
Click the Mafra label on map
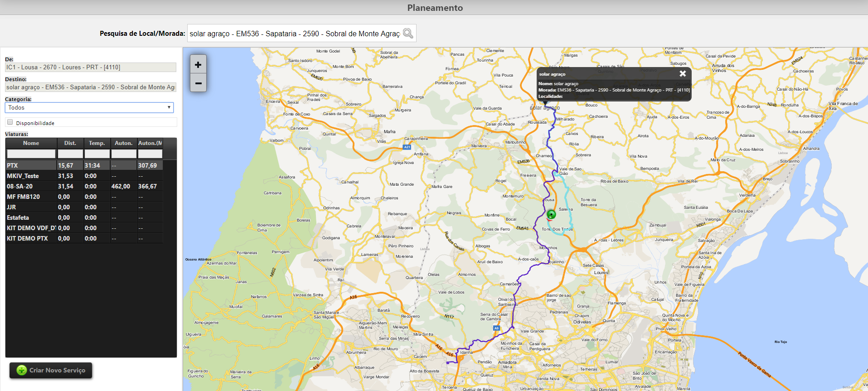click(389, 132)
